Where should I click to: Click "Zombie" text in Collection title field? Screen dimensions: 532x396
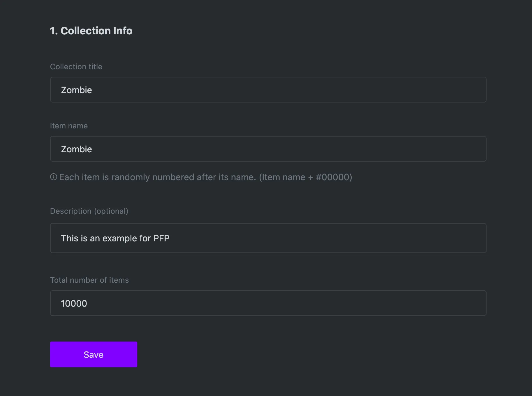coord(76,90)
